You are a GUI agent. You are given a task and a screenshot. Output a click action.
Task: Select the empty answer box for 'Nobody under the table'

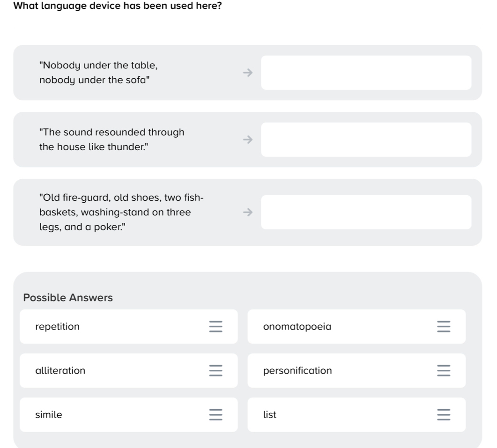(x=366, y=73)
